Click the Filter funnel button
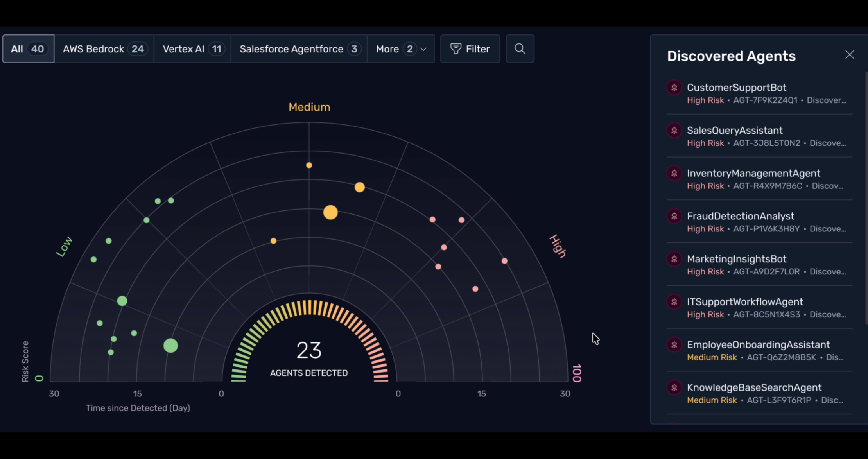 click(470, 49)
